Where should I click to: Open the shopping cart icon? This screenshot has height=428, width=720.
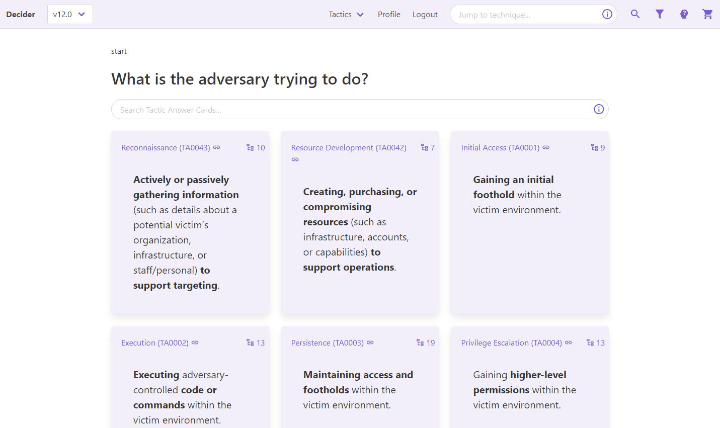pyautogui.click(x=708, y=14)
